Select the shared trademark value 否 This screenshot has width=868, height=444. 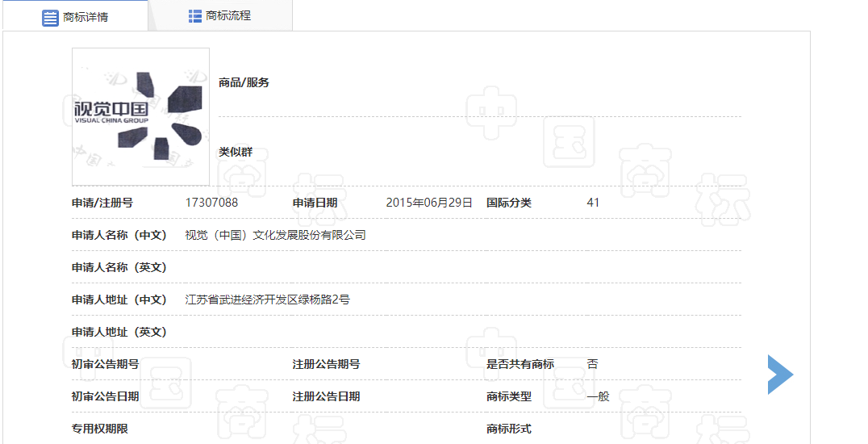click(x=592, y=364)
